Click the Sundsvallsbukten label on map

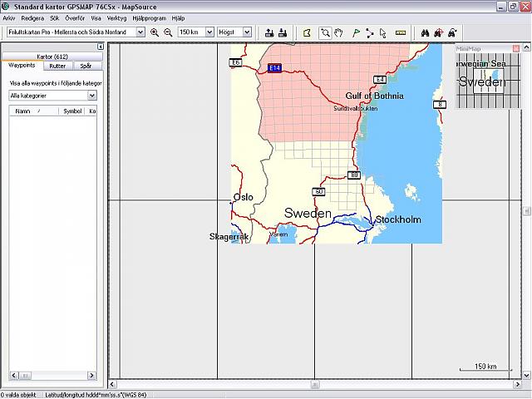tap(355, 109)
